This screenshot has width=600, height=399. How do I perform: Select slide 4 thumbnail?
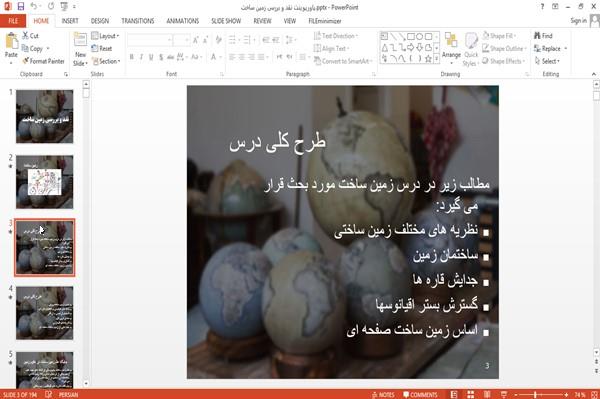(x=44, y=313)
